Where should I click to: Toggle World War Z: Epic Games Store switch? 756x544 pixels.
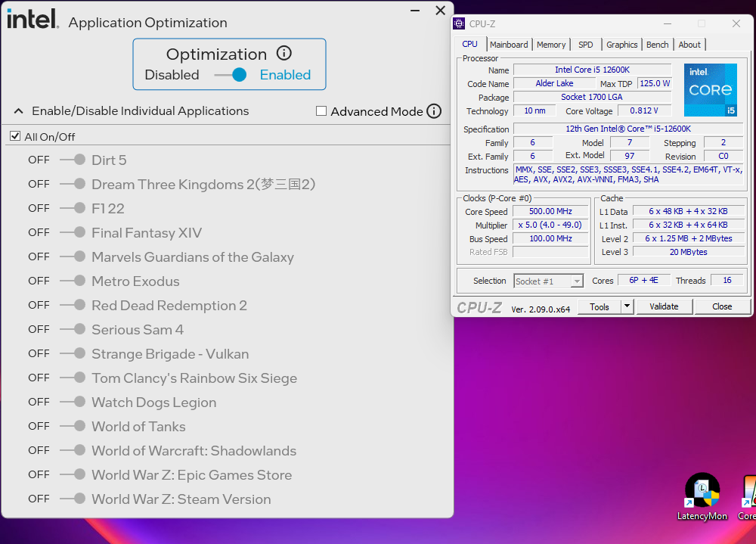pos(73,474)
